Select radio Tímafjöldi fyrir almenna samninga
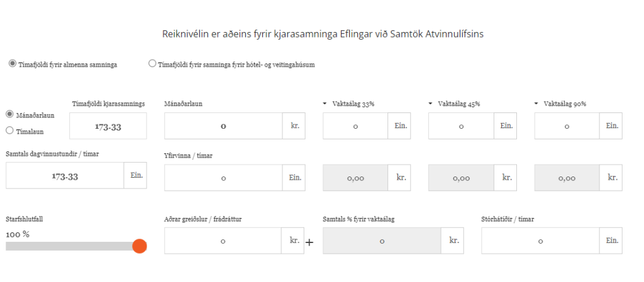 coord(12,63)
